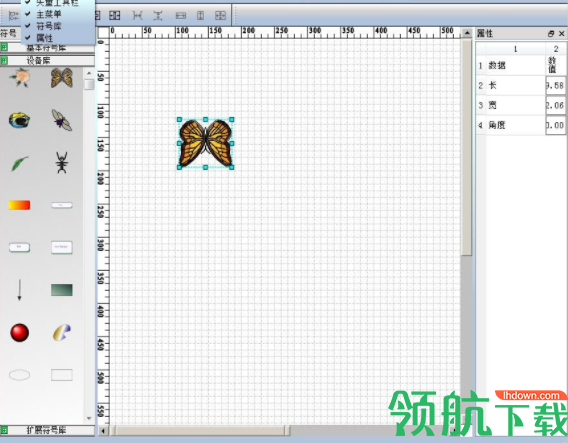This screenshot has height=443, width=568.
Task: Click row label 角度 in properties
Action: (515, 125)
